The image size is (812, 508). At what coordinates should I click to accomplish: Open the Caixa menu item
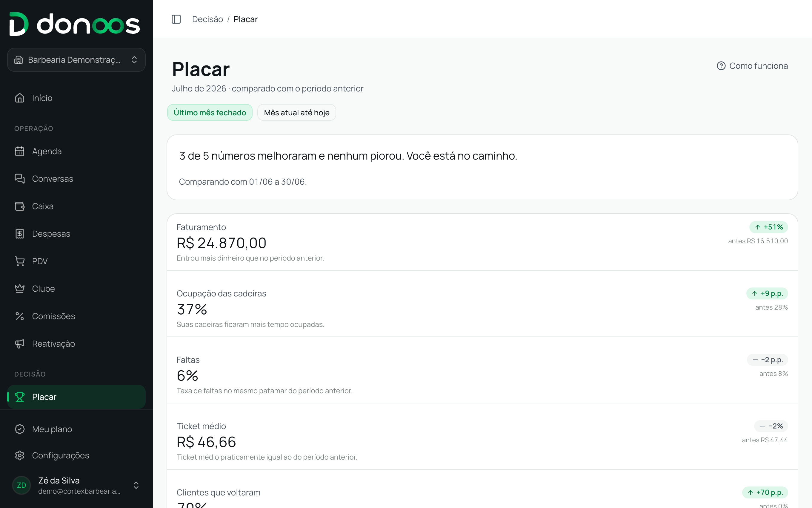pyautogui.click(x=76, y=206)
